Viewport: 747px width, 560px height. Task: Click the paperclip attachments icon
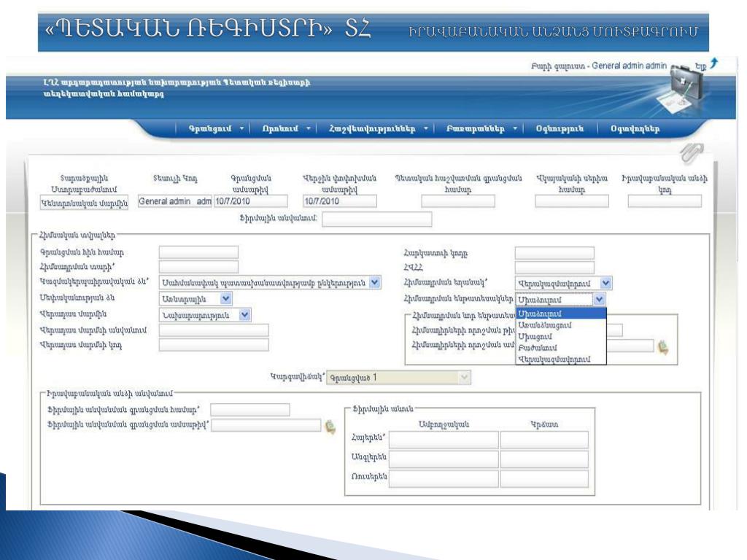[x=692, y=153]
